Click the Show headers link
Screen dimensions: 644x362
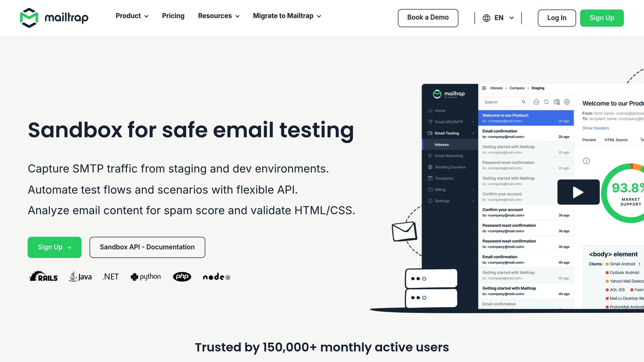coord(596,128)
